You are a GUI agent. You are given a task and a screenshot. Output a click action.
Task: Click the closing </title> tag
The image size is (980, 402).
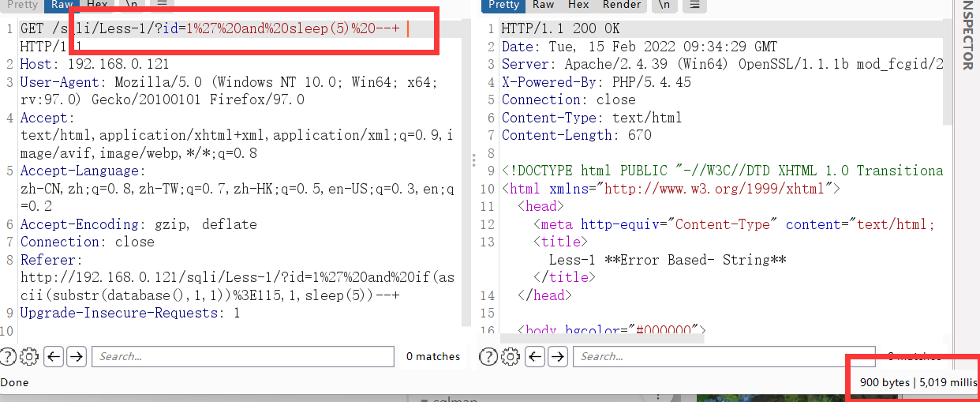(565, 277)
